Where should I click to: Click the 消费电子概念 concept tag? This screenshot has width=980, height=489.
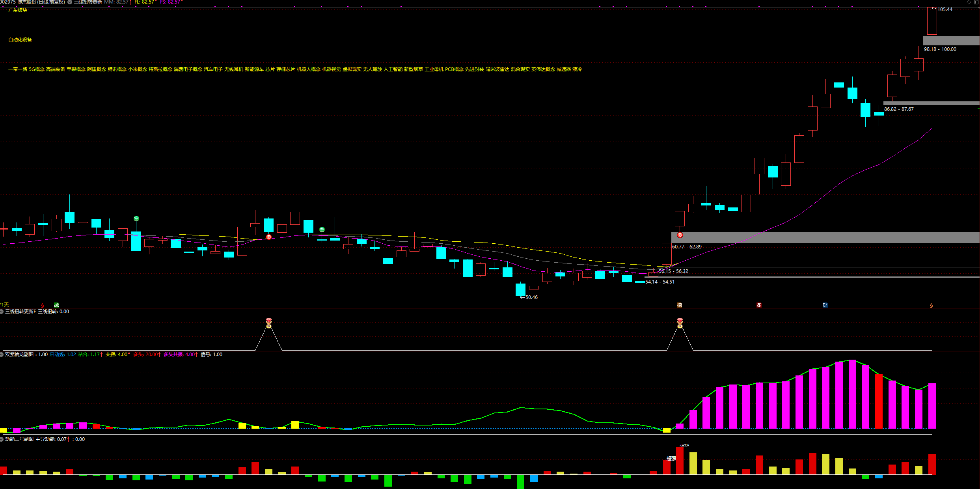click(188, 69)
